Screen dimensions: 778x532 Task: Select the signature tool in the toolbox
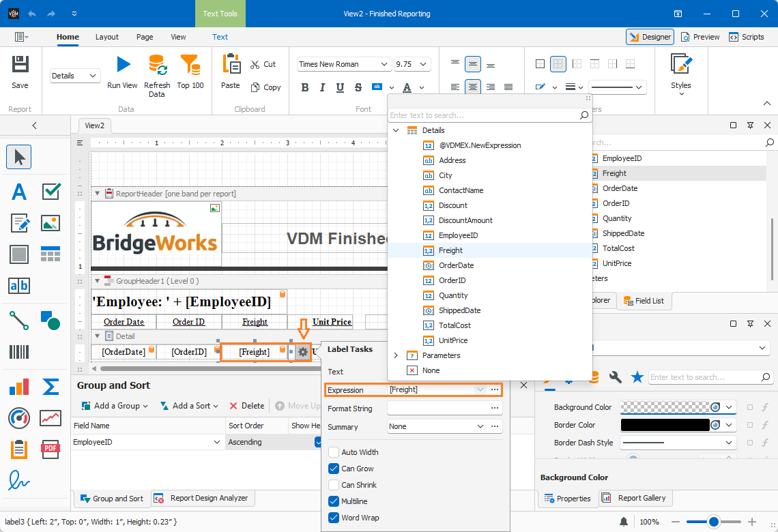[19, 480]
